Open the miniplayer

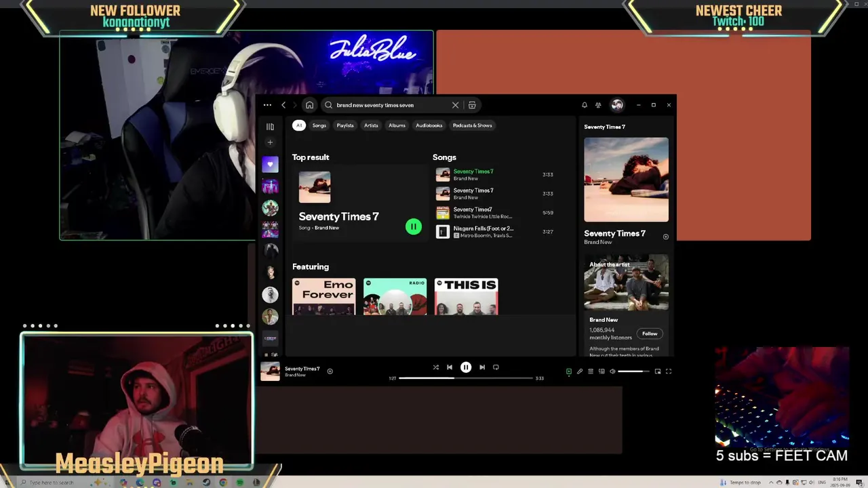[x=658, y=371]
